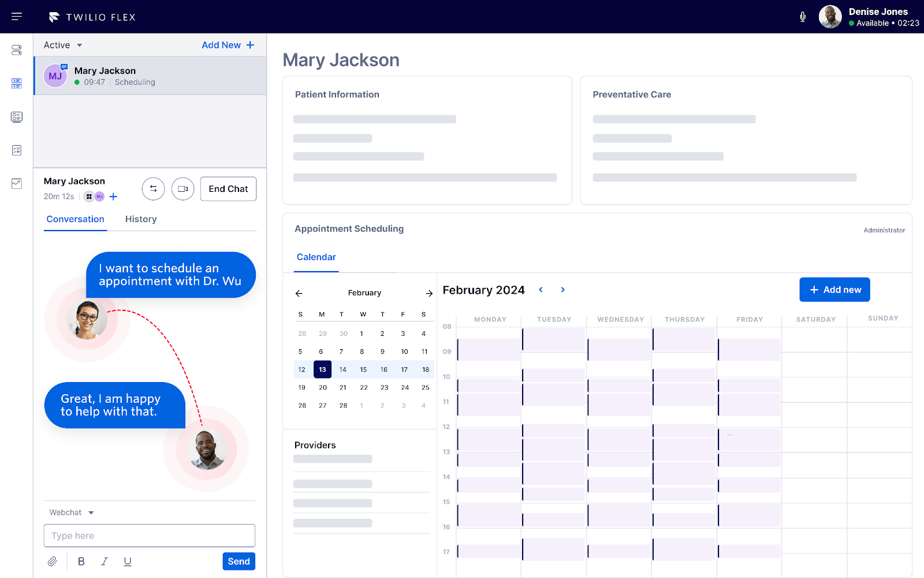
Task: Open Denise Jones profile avatar
Action: coord(830,17)
